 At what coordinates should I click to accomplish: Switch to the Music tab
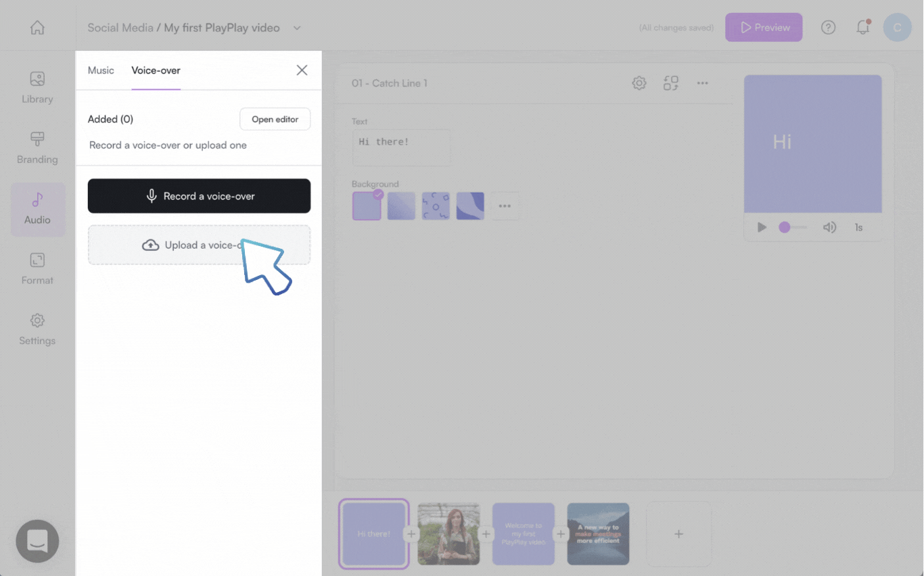(x=101, y=70)
